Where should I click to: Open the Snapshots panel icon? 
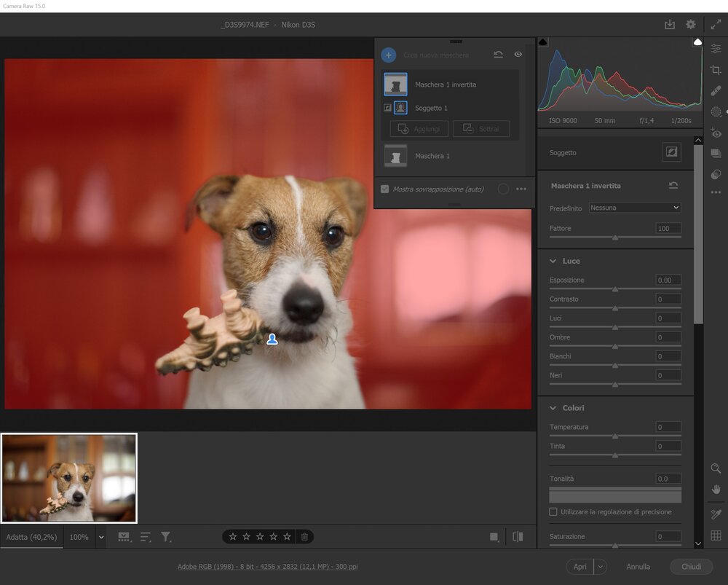[716, 153]
